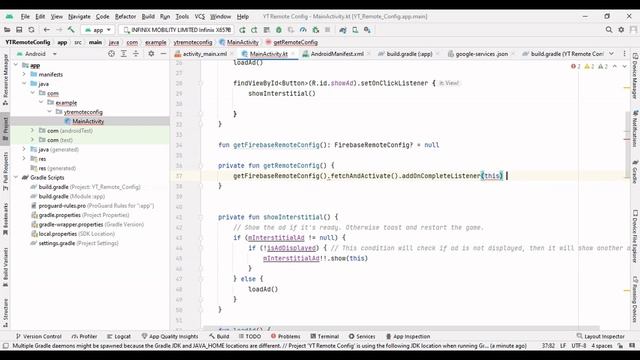Screen dimensions: 640x360
Task: Open the Layout Inspector panel
Action: (x=600, y=336)
